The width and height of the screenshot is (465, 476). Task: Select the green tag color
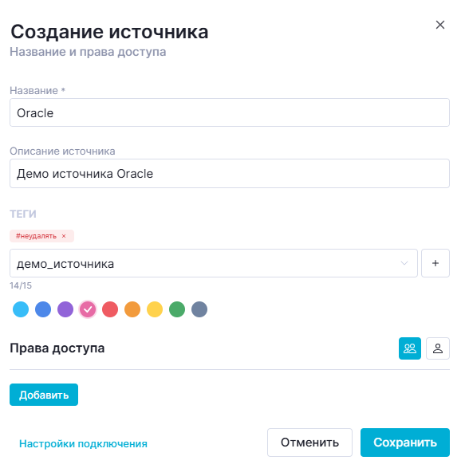coord(177,309)
